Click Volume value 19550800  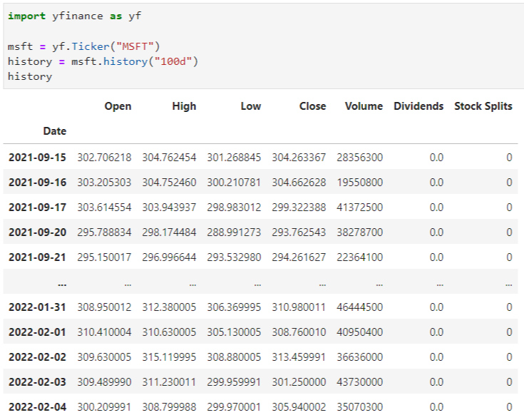(359, 183)
